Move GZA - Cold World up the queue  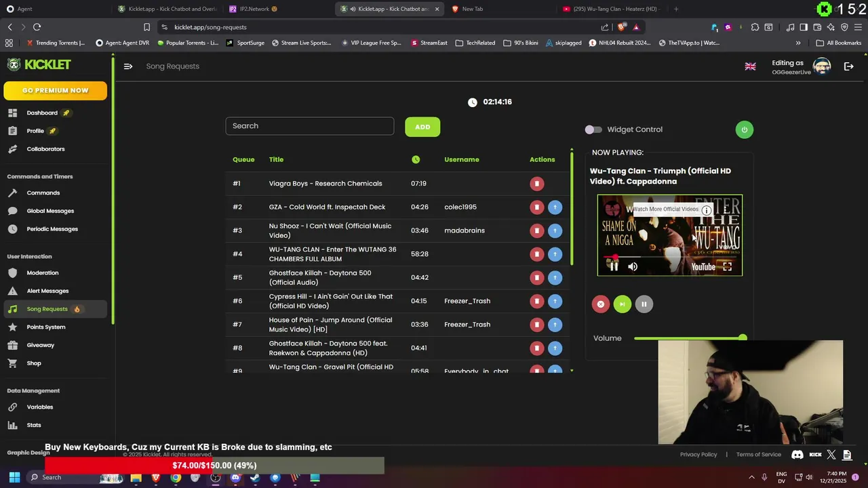(x=555, y=207)
